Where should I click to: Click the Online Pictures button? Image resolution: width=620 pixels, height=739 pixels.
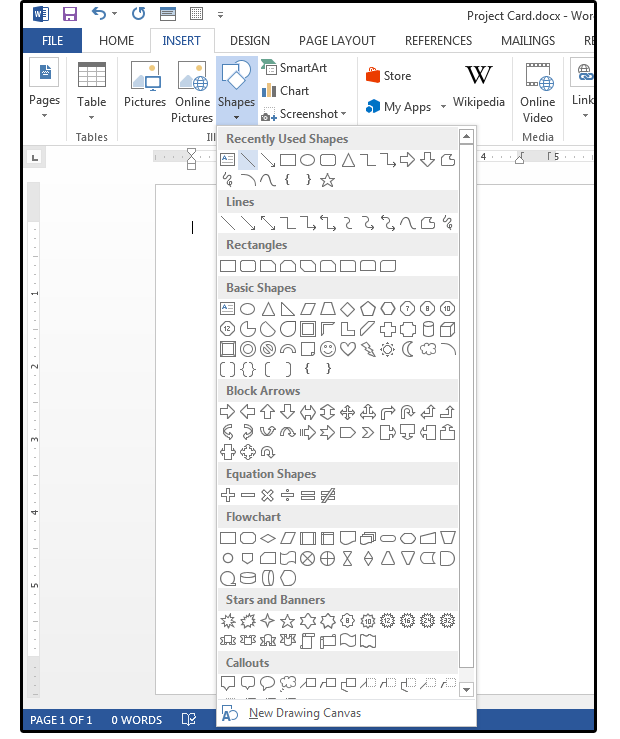192,92
